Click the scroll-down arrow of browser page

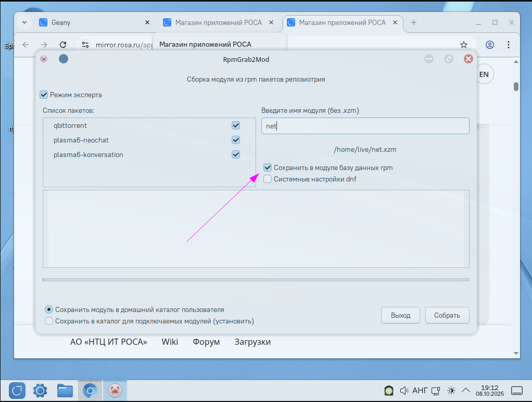(516, 353)
